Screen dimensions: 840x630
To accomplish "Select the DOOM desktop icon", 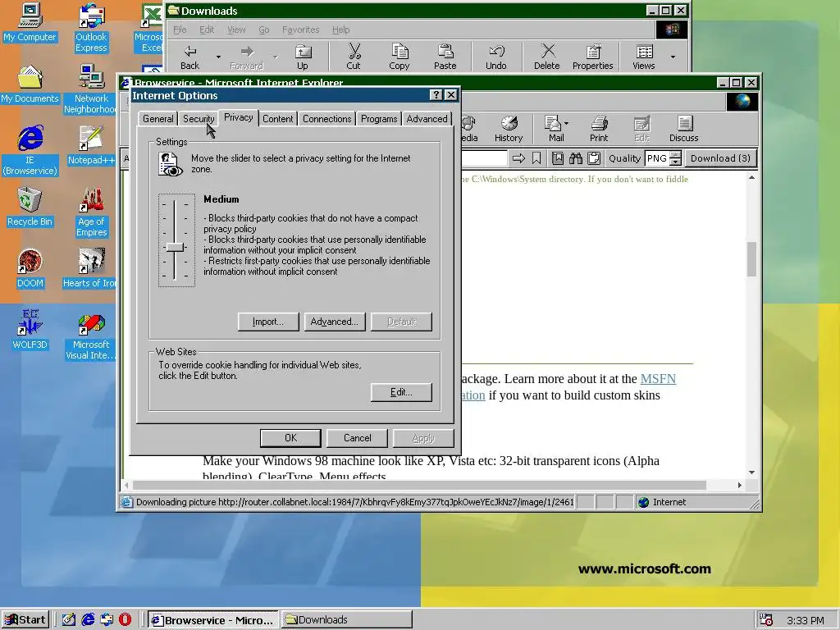I will click(x=30, y=268).
